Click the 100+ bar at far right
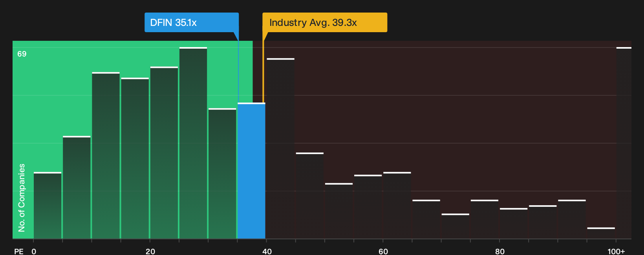This screenshot has width=644, height=255. pyautogui.click(x=624, y=143)
